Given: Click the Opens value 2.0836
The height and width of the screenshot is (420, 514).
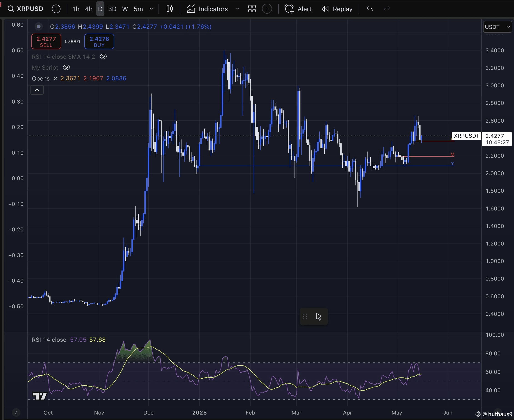Looking at the screenshot, I should [116, 78].
